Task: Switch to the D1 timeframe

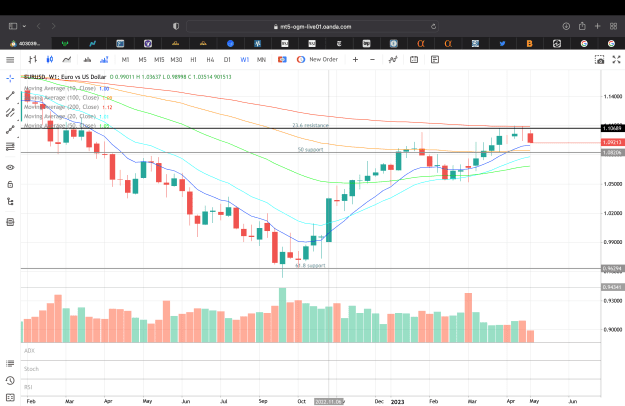Action: (227, 59)
